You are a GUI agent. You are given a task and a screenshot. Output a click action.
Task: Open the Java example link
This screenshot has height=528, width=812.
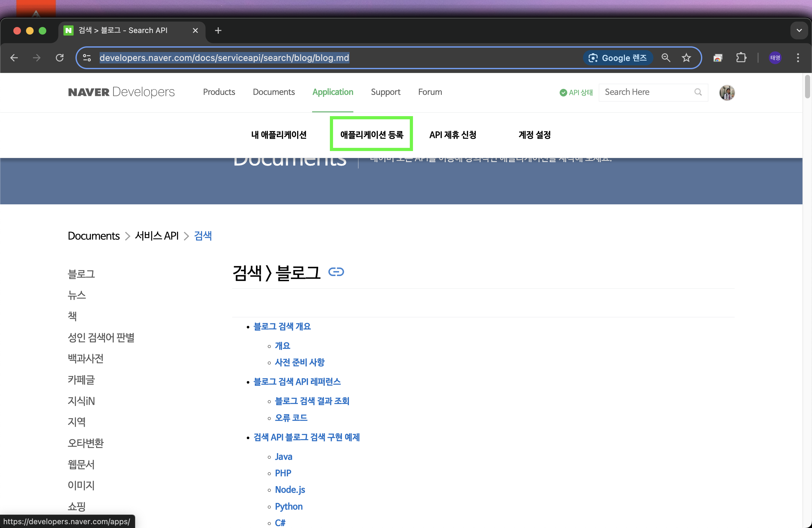click(284, 457)
